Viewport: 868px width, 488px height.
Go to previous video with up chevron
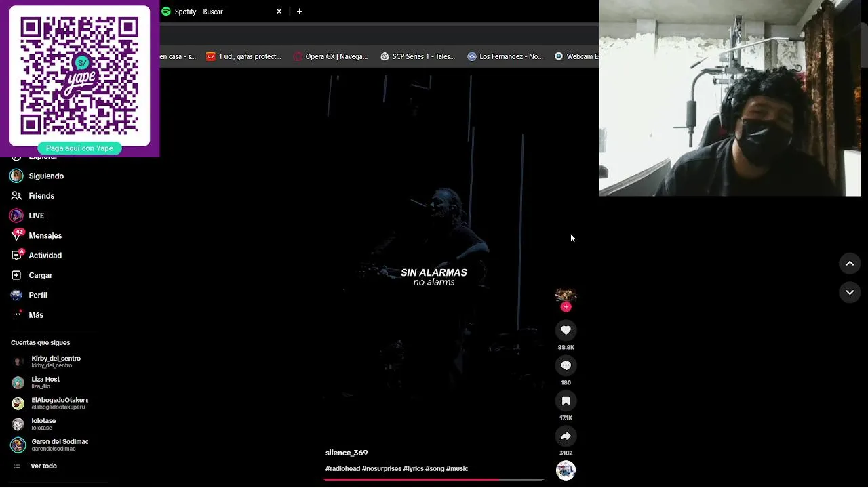[850, 264]
